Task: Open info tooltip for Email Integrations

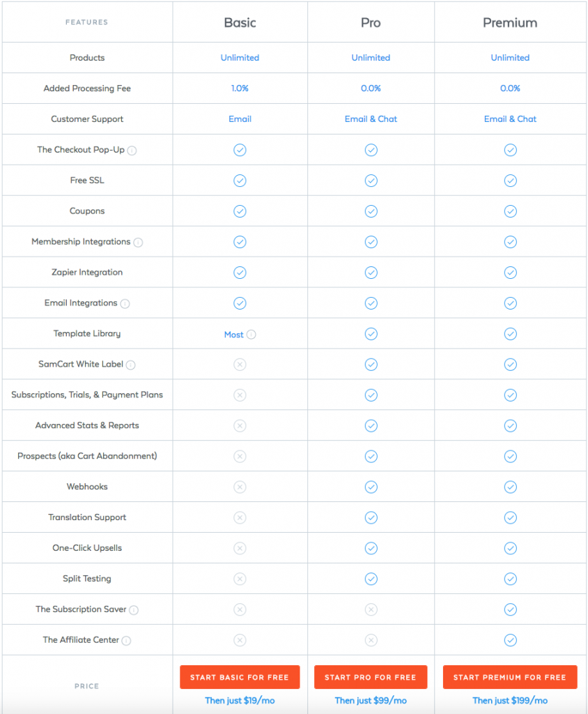Action: [125, 304]
